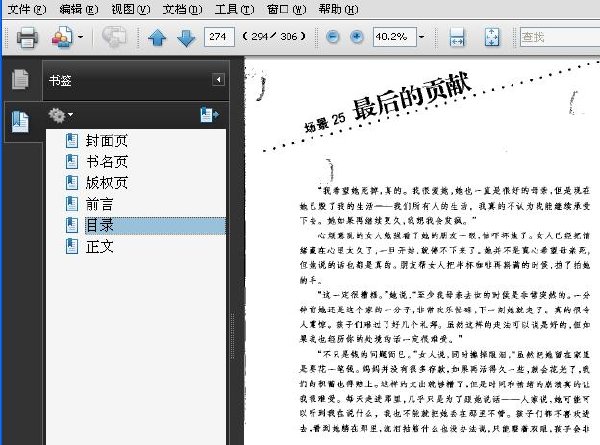Click the 查找 search field

click(x=559, y=37)
